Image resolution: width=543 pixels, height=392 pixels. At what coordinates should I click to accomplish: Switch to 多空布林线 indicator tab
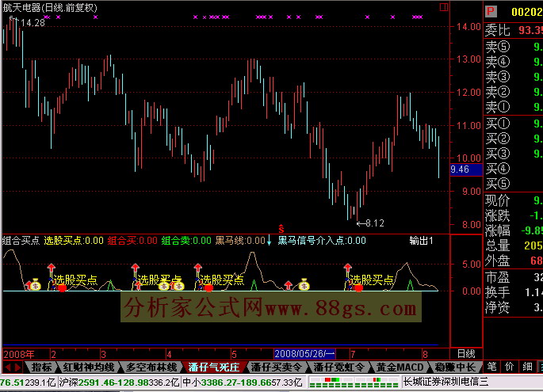tap(151, 367)
